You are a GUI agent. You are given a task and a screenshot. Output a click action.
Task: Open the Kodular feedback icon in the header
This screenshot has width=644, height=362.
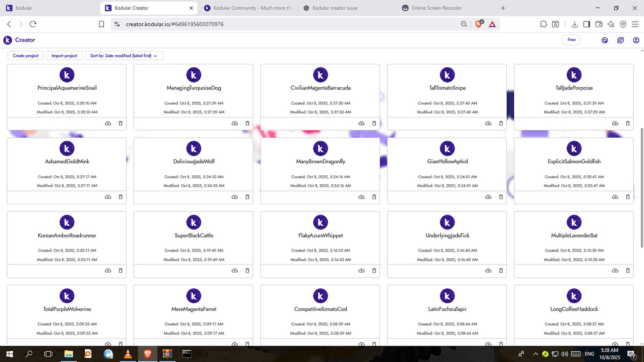tap(605, 40)
